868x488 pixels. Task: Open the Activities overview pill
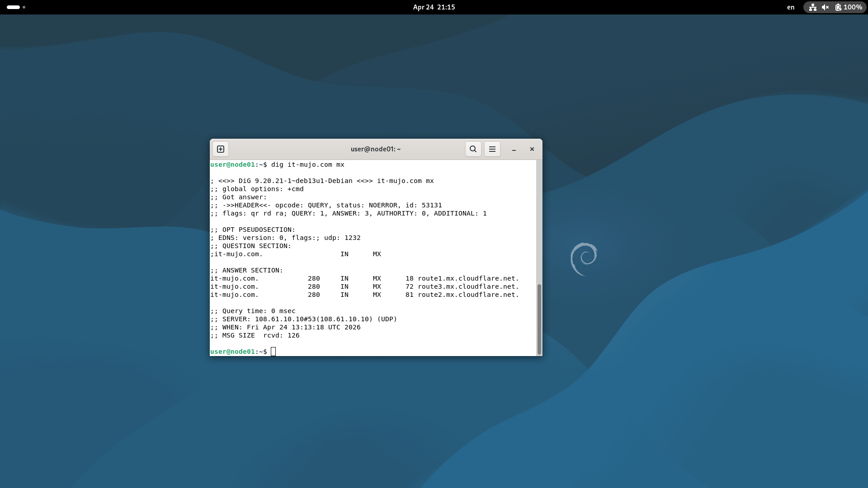coord(16,7)
